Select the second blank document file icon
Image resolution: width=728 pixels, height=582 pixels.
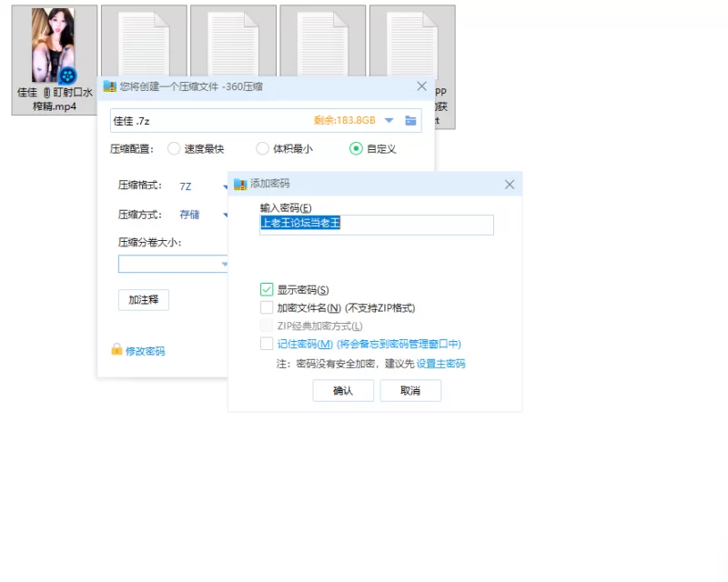(x=233, y=44)
